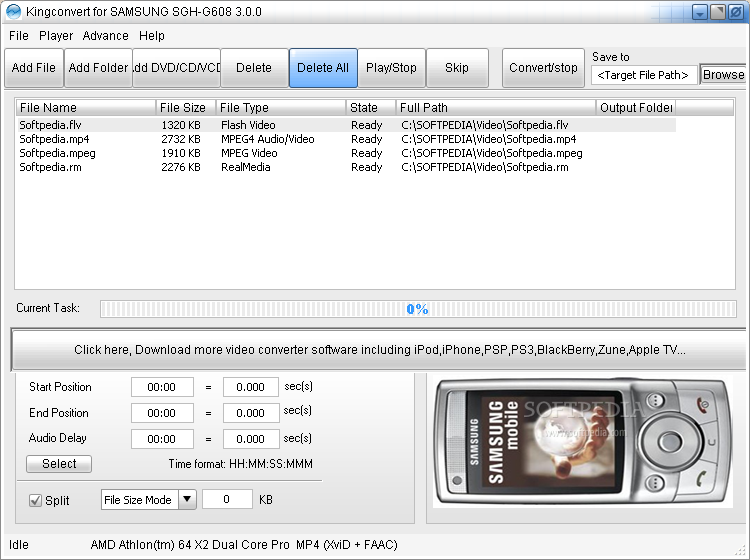Sort by Full Path column header

(496, 108)
